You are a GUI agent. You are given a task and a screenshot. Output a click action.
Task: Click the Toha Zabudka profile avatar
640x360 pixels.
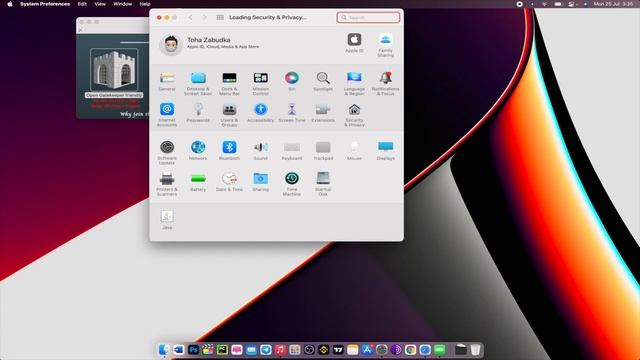171,44
